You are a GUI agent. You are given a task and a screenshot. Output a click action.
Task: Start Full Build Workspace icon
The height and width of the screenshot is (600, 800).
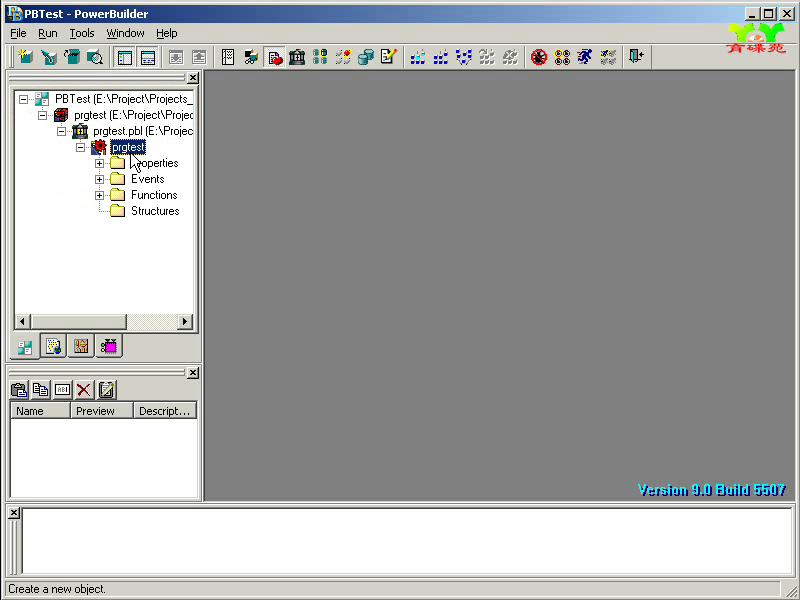441,57
